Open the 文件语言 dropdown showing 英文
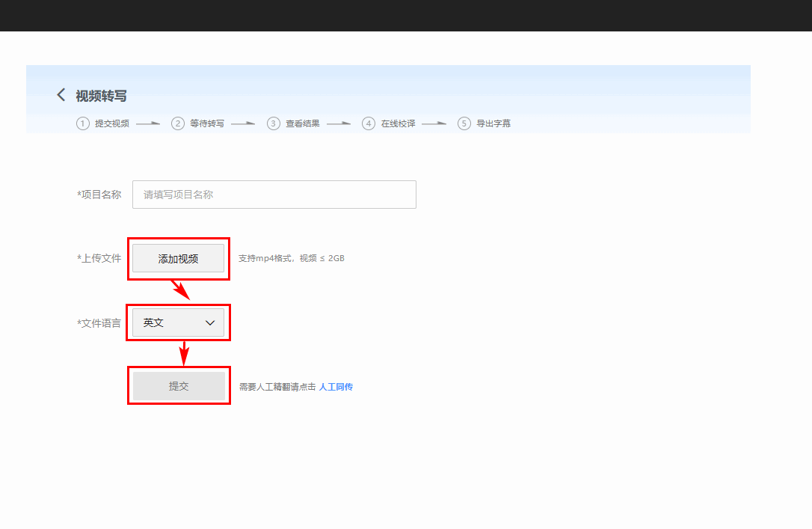812x529 pixels. 178,322
